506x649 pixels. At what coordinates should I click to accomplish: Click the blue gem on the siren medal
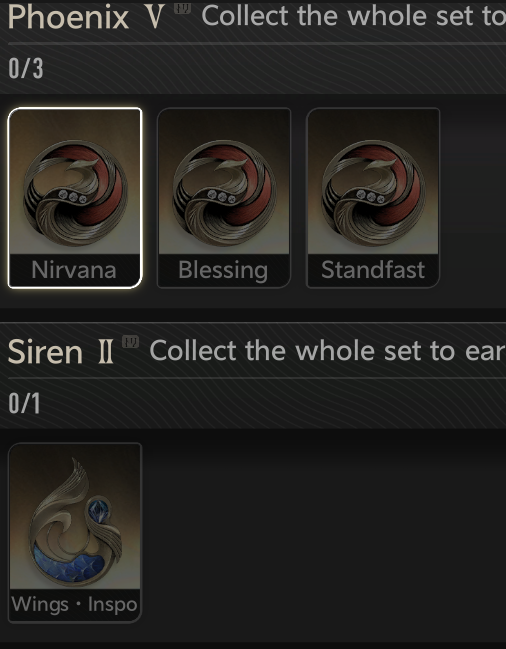100,510
